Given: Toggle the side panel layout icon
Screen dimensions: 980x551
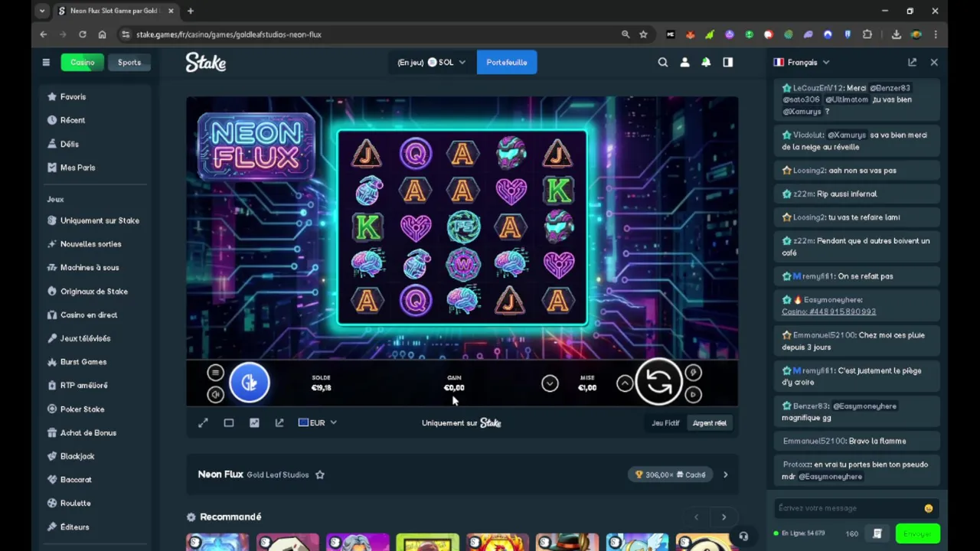Looking at the screenshot, I should pos(727,62).
